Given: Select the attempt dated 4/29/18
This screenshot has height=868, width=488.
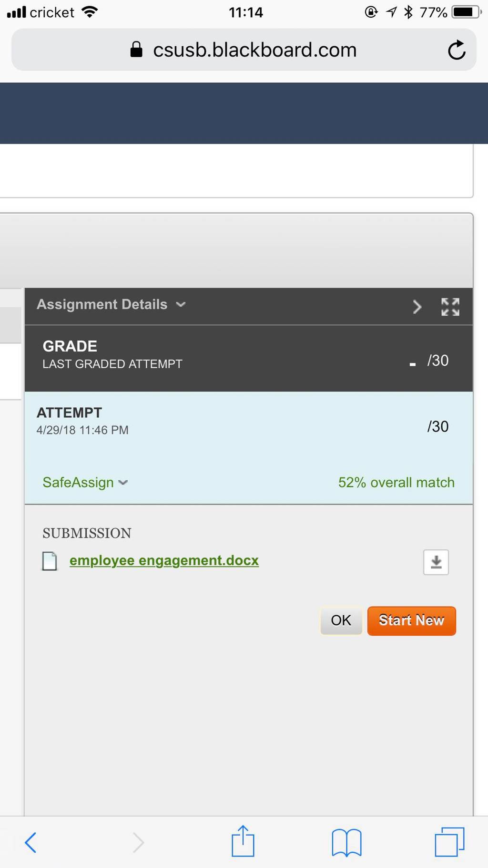Looking at the screenshot, I should point(249,421).
